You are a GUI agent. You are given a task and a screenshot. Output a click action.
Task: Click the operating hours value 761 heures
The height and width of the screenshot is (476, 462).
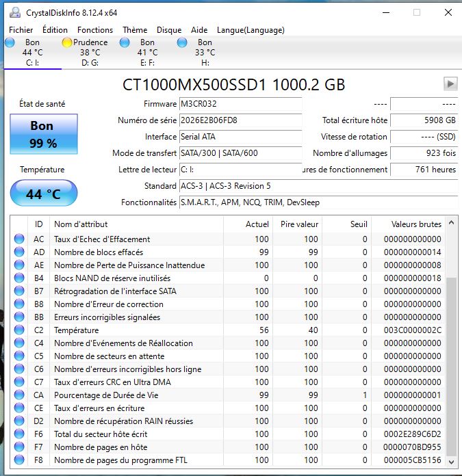[x=424, y=170]
